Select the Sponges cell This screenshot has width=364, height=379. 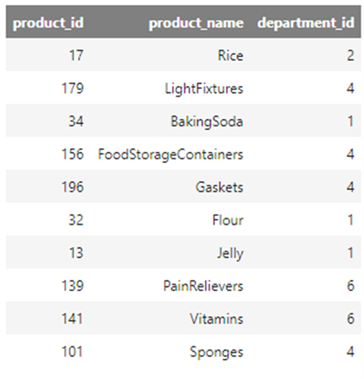pos(216,352)
